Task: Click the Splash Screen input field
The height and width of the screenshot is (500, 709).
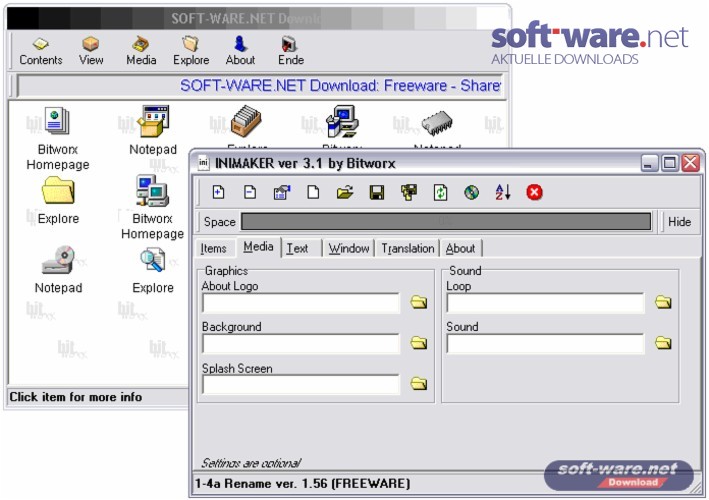Action: [301, 385]
